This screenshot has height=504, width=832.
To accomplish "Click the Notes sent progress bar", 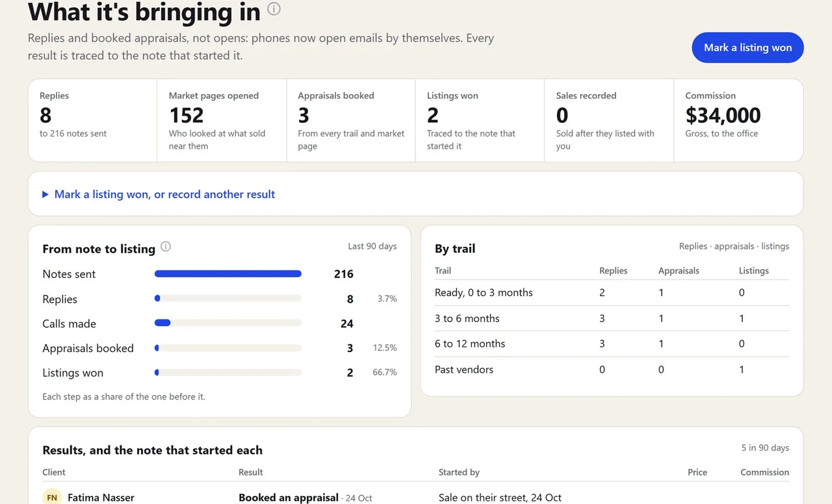I will (x=228, y=274).
